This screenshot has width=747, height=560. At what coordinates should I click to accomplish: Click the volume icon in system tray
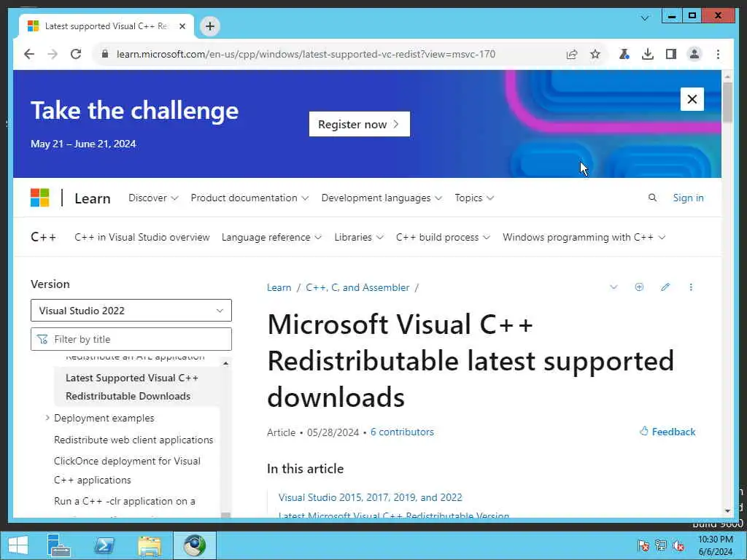pos(678,545)
